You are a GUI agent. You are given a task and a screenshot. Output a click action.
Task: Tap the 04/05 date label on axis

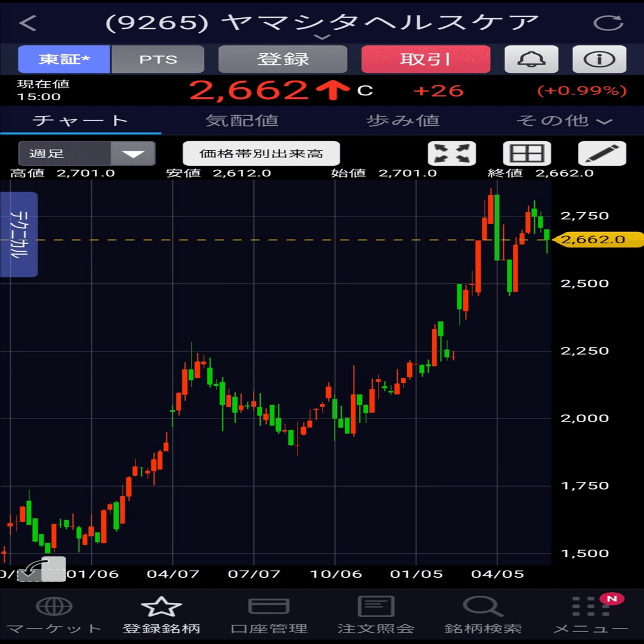pyautogui.click(x=497, y=574)
